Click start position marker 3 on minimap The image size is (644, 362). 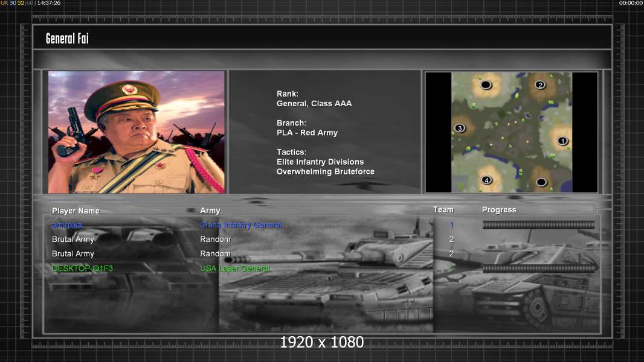[460, 129]
